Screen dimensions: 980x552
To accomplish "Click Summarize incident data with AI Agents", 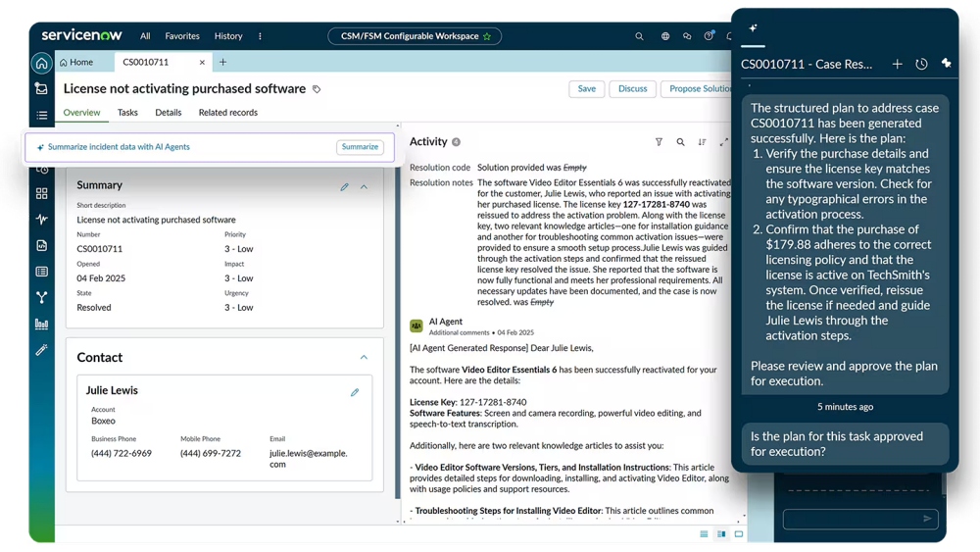I will click(119, 147).
